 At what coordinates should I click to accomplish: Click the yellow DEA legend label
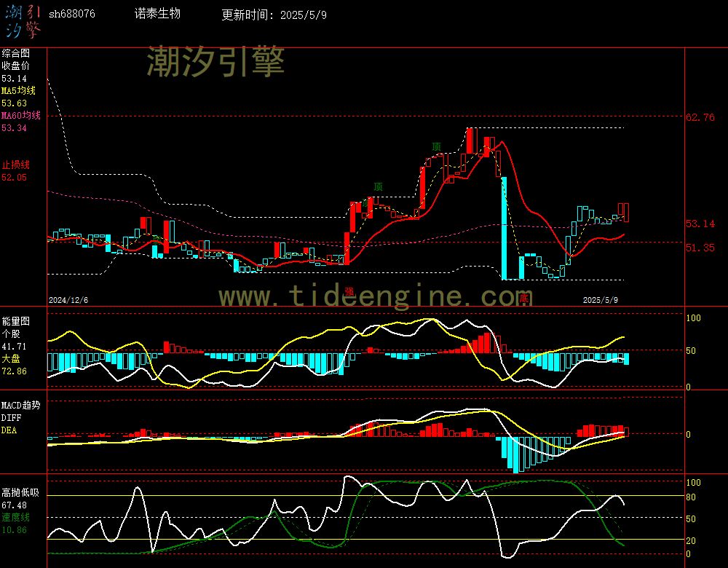click(x=9, y=430)
